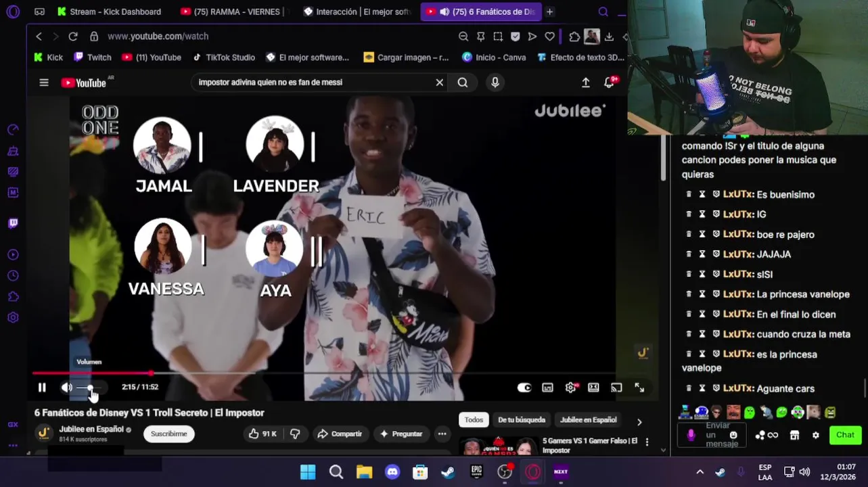Reload the YouTube page
The height and width of the screenshot is (487, 868).
[x=73, y=37]
